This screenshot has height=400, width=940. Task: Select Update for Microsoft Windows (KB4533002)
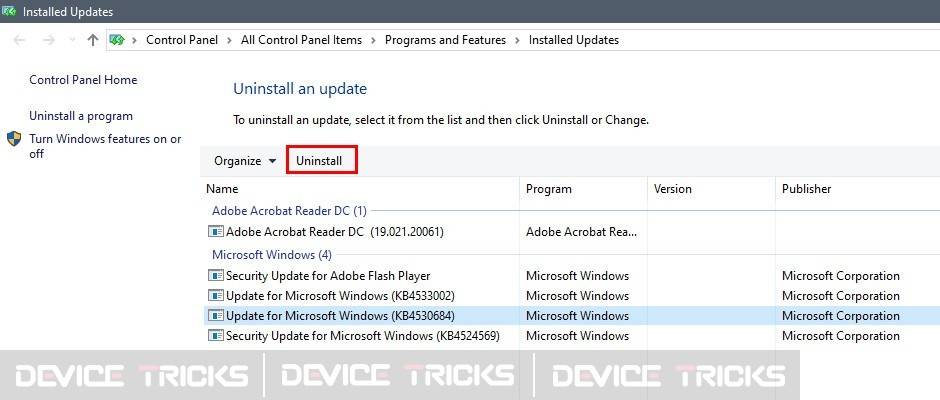pos(340,296)
